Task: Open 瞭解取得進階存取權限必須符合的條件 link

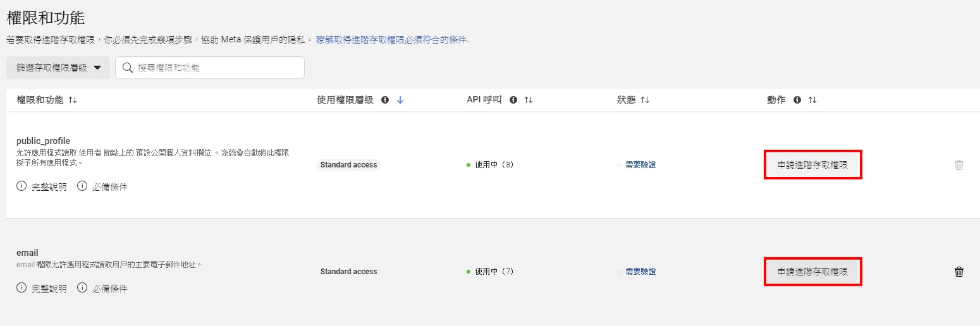Action: [392, 40]
